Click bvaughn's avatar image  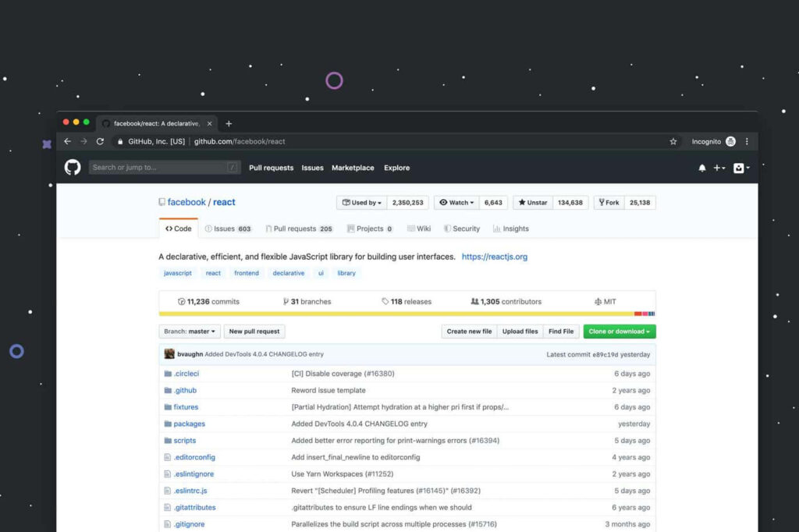click(x=169, y=354)
